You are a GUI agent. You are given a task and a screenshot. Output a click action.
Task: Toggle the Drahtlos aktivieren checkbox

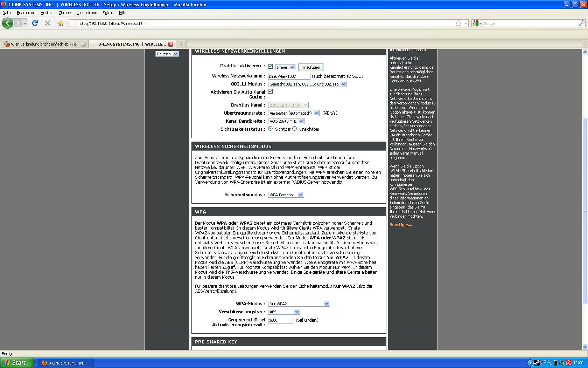pos(270,66)
